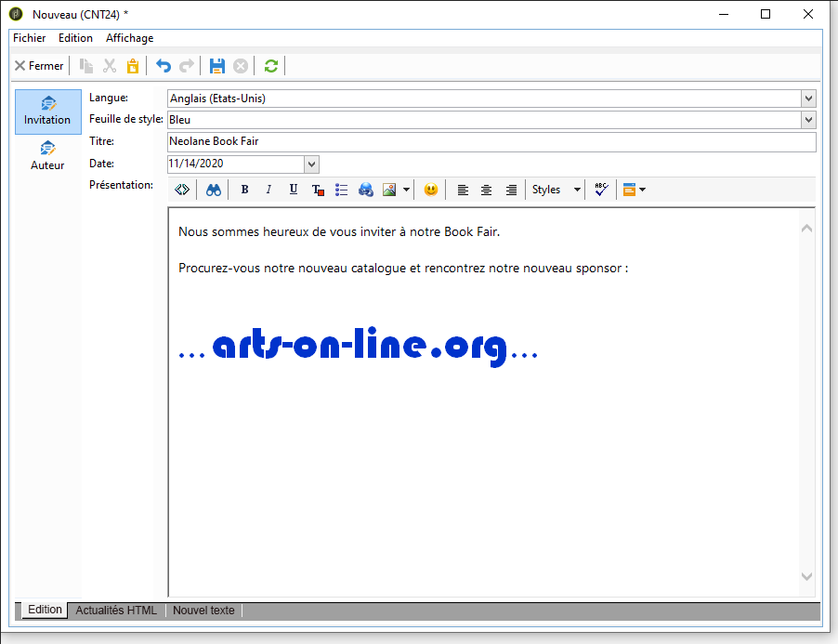The height and width of the screenshot is (644, 838).
Task: Click the insert image icon
Action: tap(389, 190)
